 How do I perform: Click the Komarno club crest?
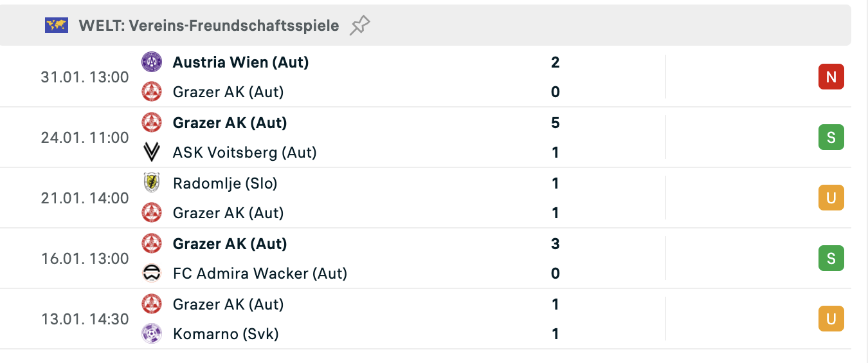pyautogui.click(x=152, y=334)
